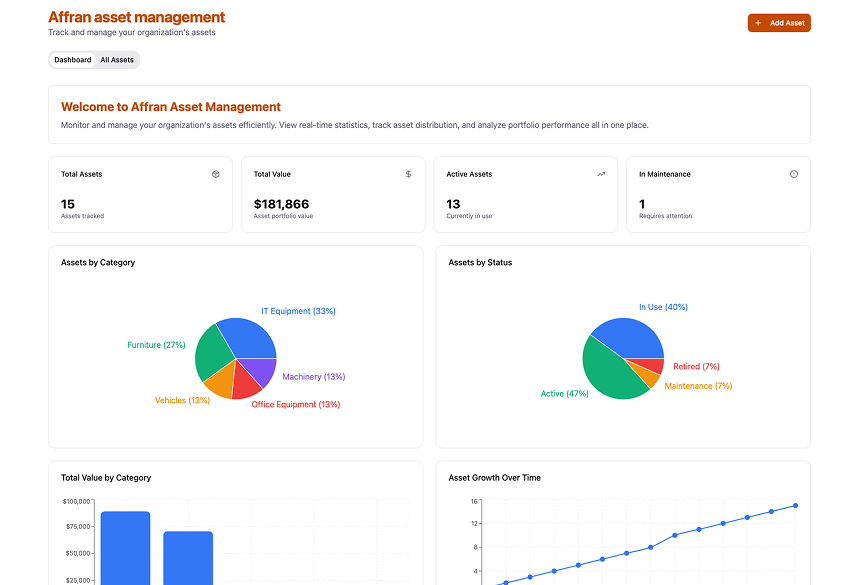Click the cube icon on Total Assets card
This screenshot has height=585, width=856.
coord(215,174)
